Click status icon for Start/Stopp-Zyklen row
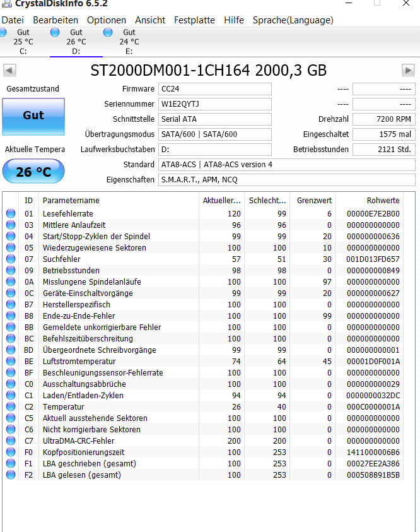Image resolution: width=420 pixels, height=532 pixels. 11,236
